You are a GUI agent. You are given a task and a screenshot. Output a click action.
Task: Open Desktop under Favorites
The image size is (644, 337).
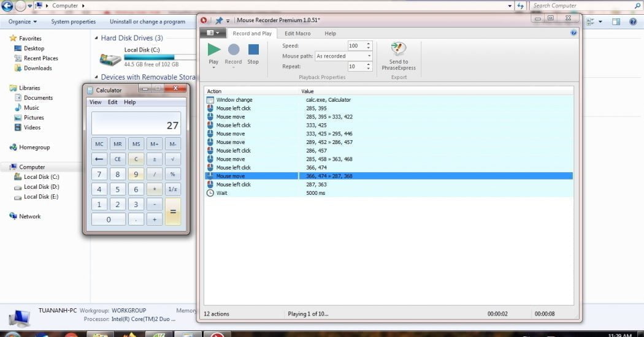(34, 48)
